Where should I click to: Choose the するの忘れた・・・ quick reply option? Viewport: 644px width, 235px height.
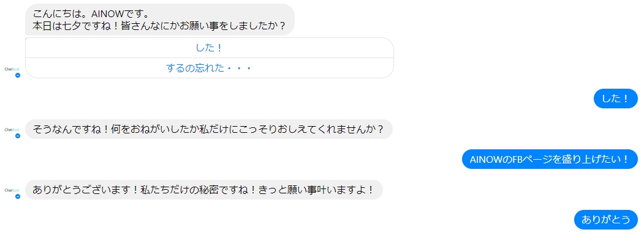pyautogui.click(x=210, y=68)
